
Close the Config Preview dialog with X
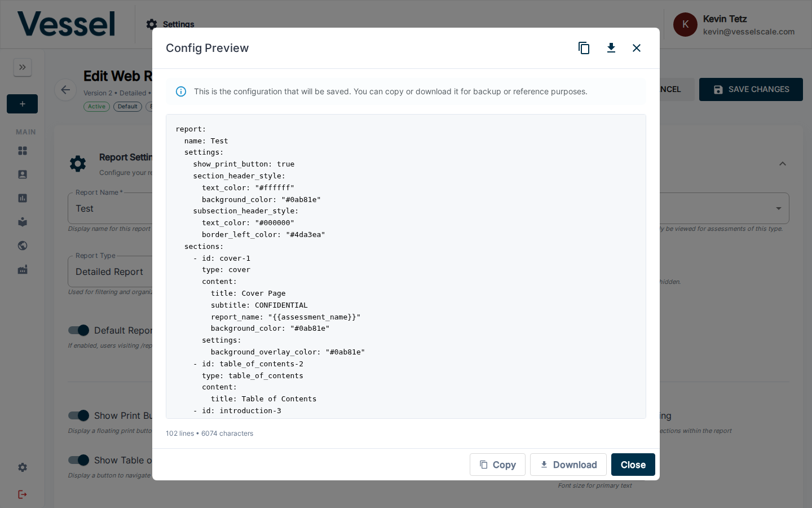coord(637,48)
